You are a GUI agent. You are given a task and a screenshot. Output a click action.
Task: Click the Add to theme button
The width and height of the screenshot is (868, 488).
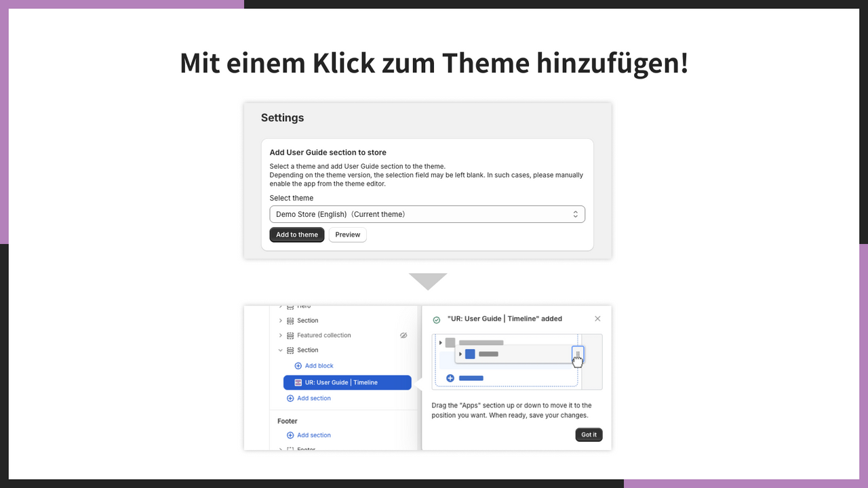click(297, 235)
